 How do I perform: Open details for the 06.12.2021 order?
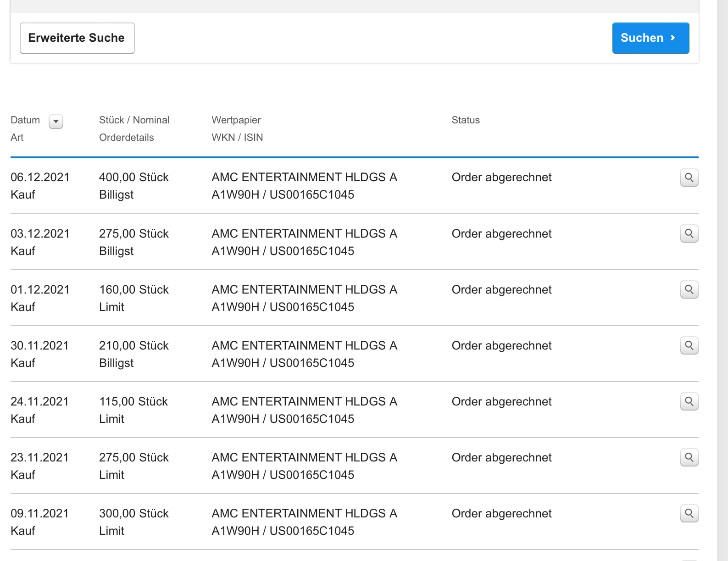coord(689,178)
